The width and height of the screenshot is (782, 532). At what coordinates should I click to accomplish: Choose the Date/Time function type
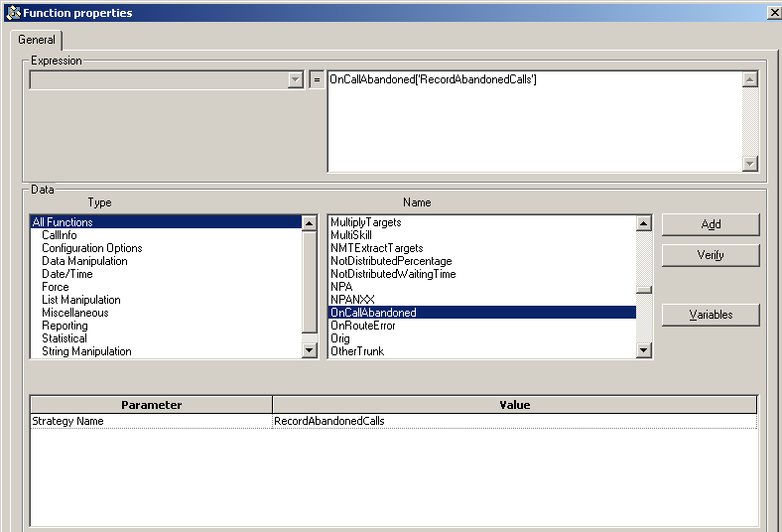point(66,274)
